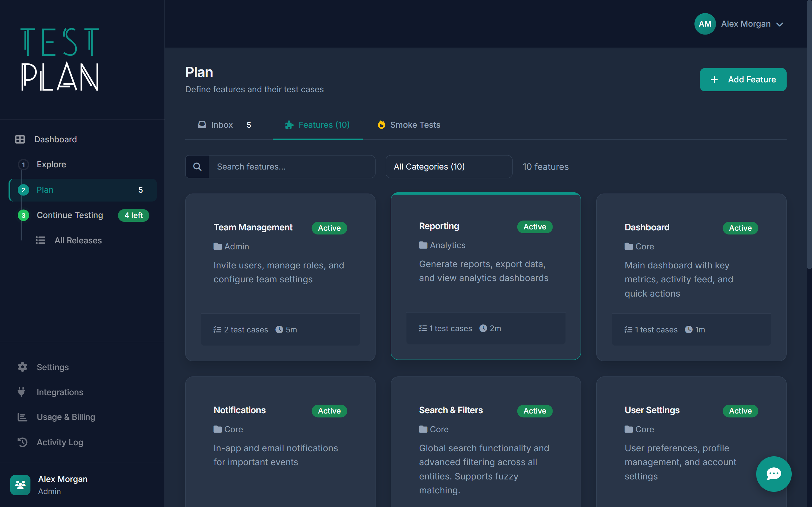Open the chat bubble in bottom right corner

tap(773, 474)
